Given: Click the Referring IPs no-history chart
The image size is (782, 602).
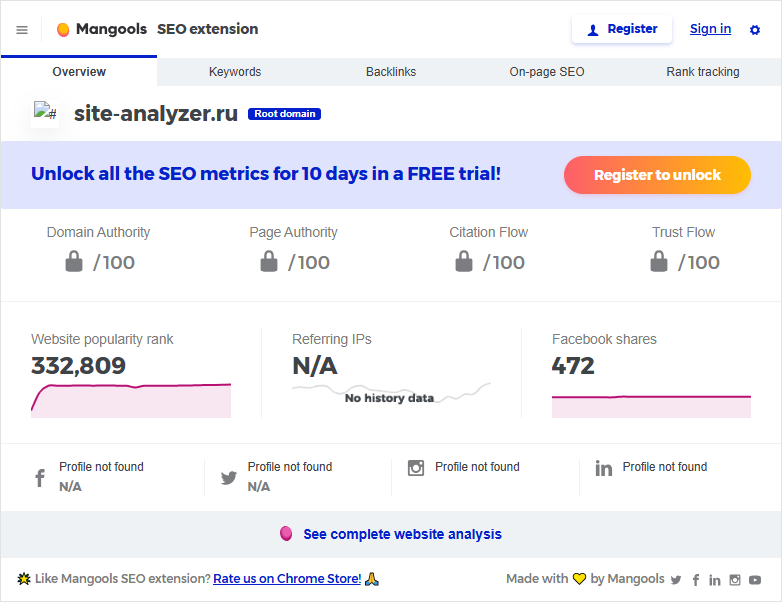Looking at the screenshot, I should coord(391,393).
